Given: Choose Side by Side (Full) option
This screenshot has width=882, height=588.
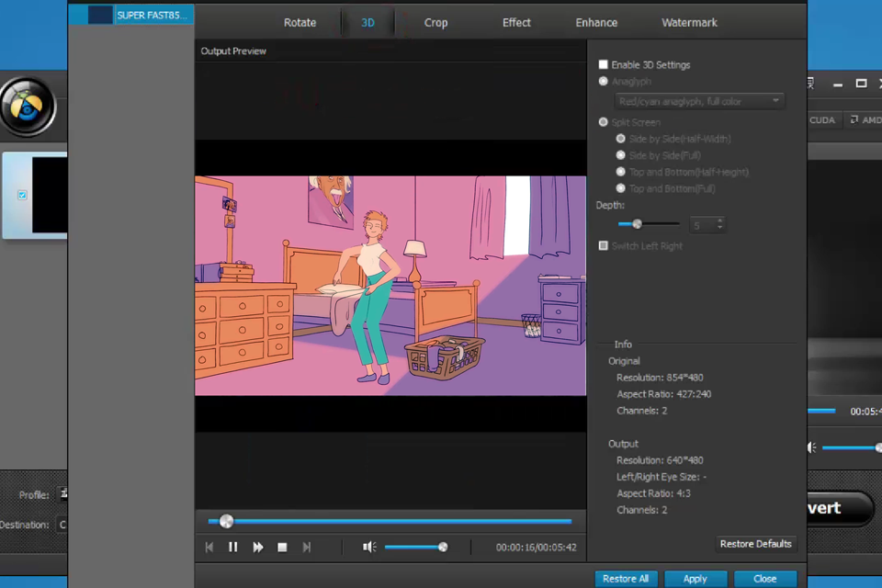Looking at the screenshot, I should pyautogui.click(x=621, y=155).
